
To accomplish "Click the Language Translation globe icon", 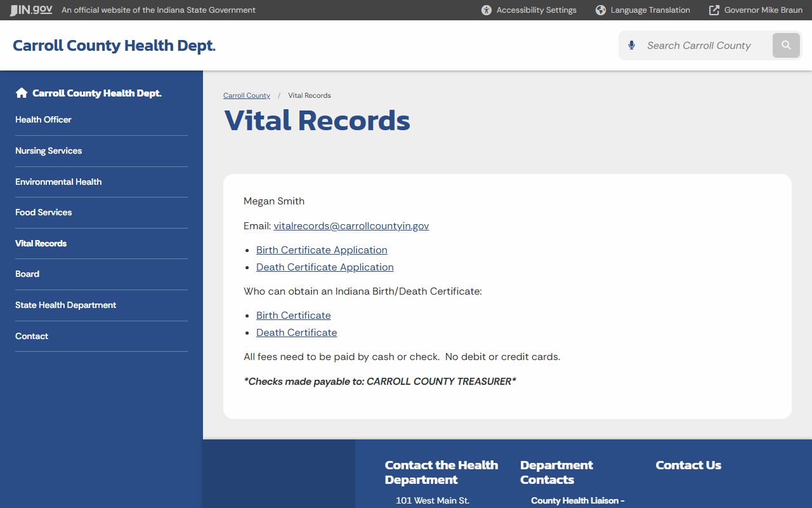I will coord(601,10).
